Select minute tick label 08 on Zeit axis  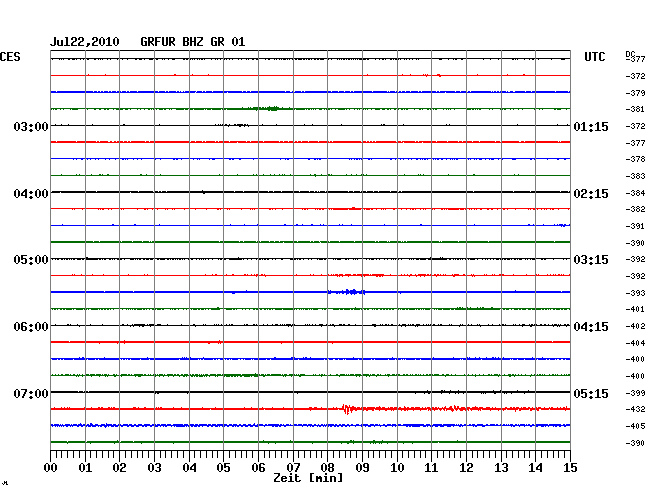coord(327,468)
